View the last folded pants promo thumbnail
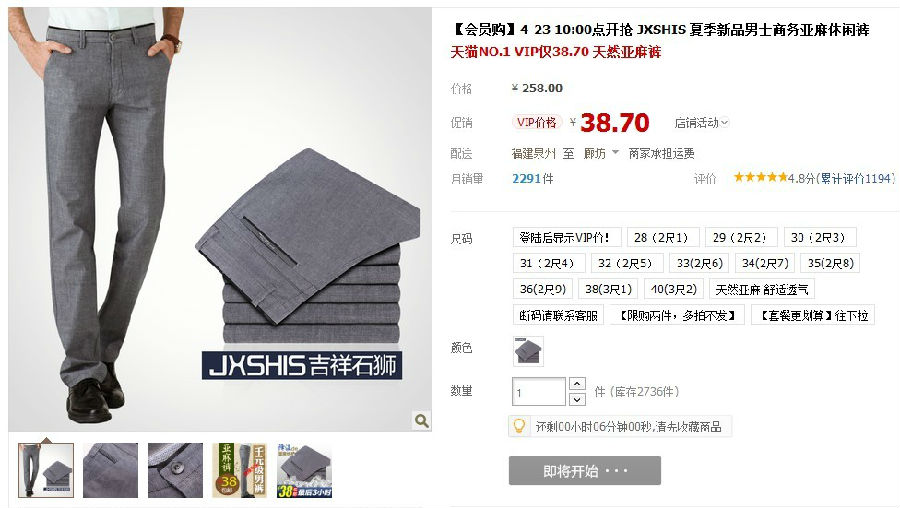900x508 pixels. 304,470
